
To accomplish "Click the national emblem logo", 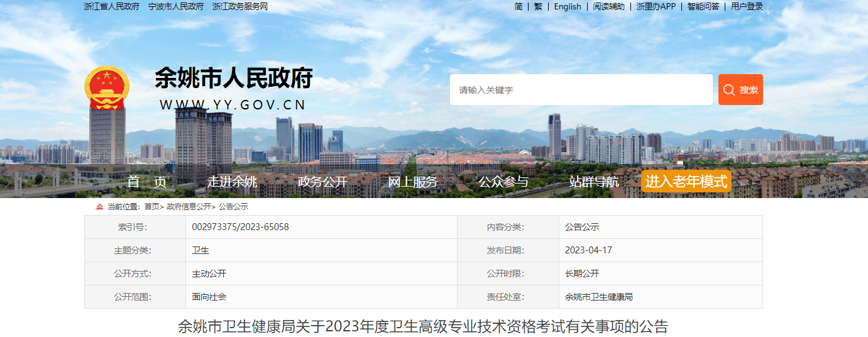I will (x=106, y=88).
